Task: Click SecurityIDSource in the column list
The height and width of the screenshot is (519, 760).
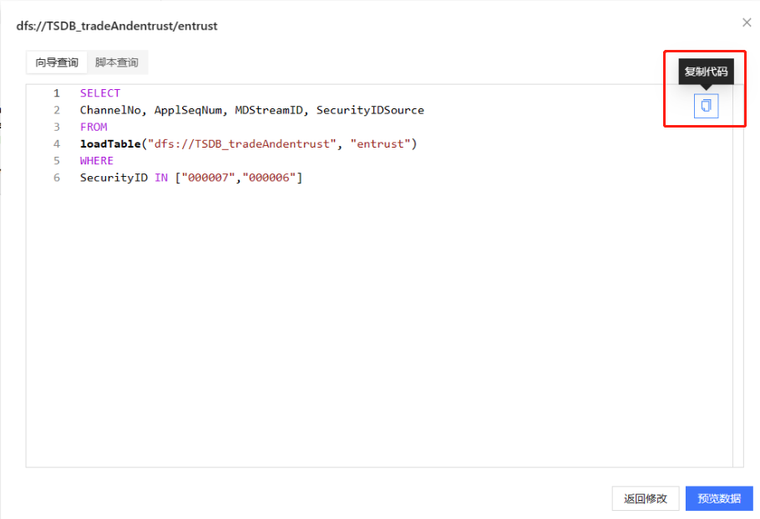Action: point(370,110)
